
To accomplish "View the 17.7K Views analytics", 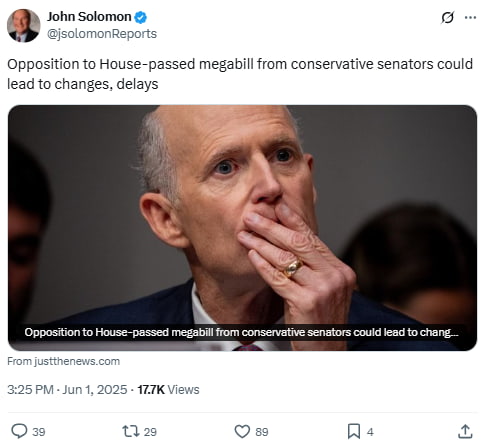I will coord(168,390).
